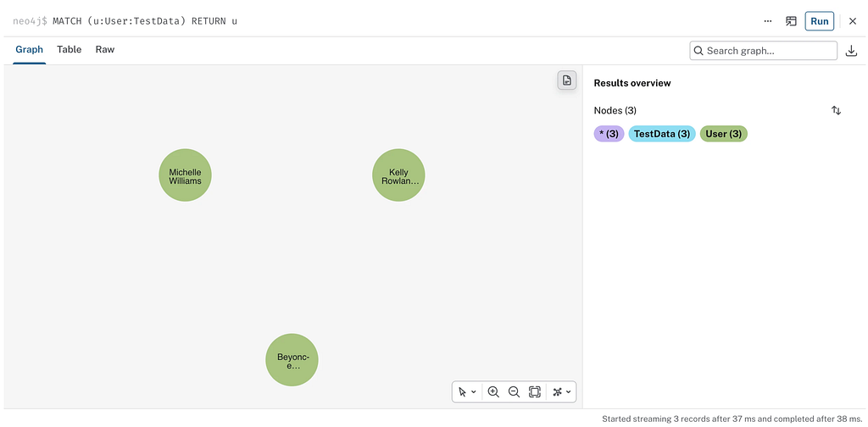
Task: Select the Graph tab
Action: pyautogui.click(x=30, y=49)
